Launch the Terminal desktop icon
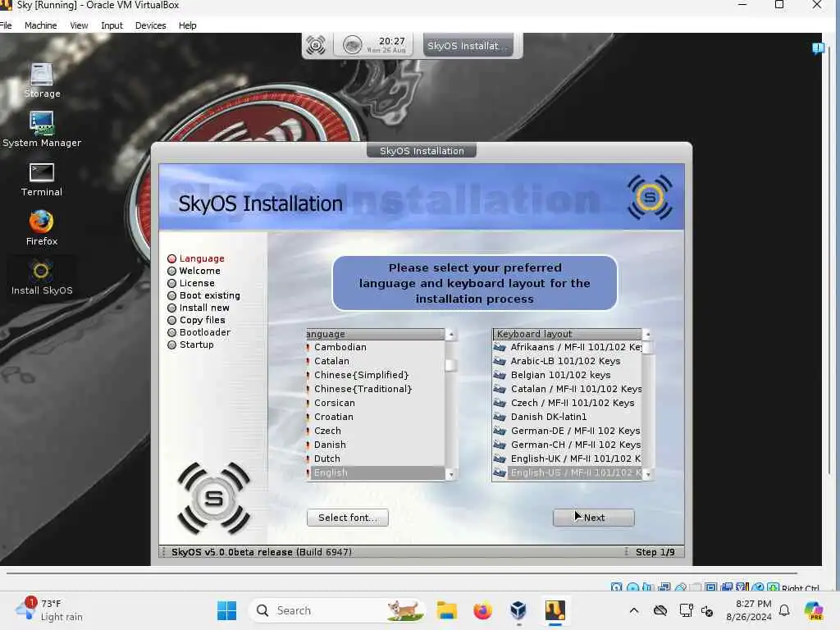The height and width of the screenshot is (630, 840). point(42,180)
